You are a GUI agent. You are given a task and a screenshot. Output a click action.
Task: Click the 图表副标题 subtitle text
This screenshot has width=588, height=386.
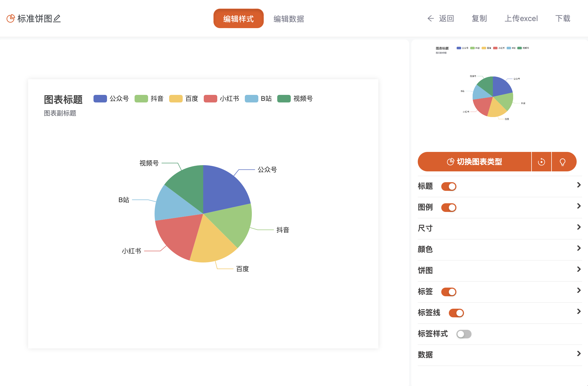pyautogui.click(x=60, y=113)
